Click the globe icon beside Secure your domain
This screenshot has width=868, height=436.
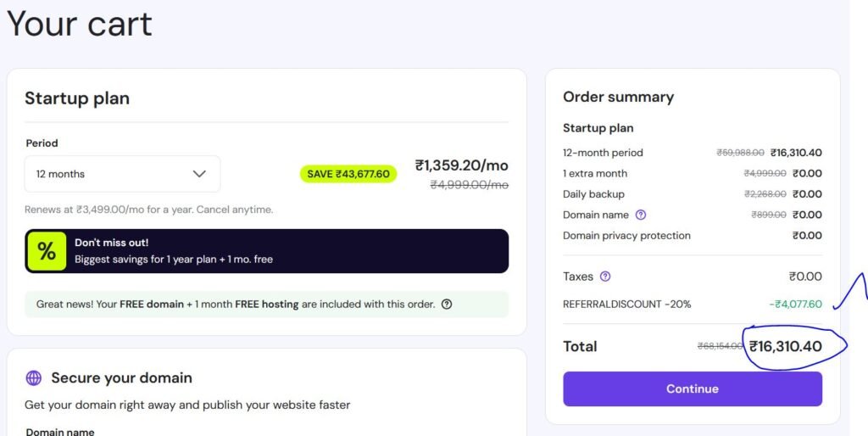pos(34,378)
